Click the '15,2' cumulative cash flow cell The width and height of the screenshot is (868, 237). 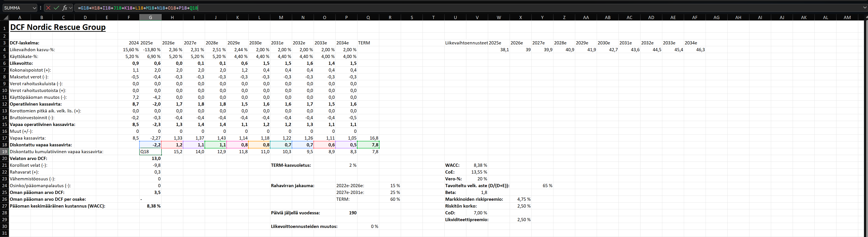[x=172, y=152]
